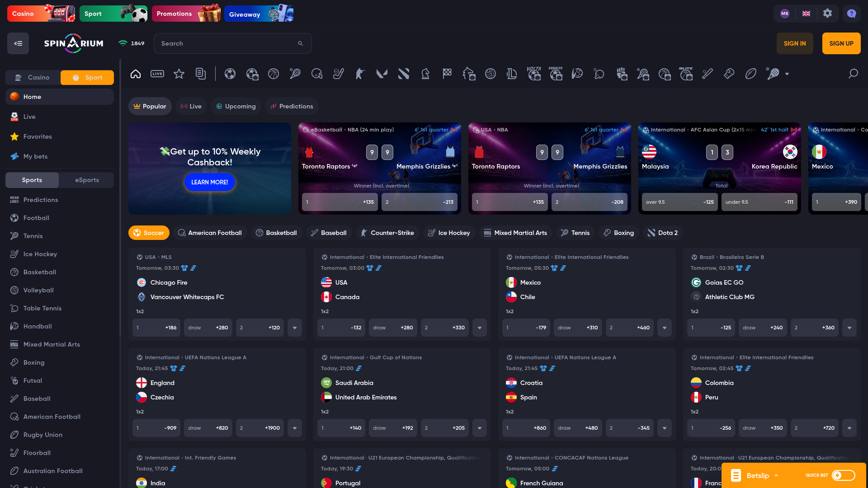Open favorites star icon in sports toolbar

click(179, 74)
